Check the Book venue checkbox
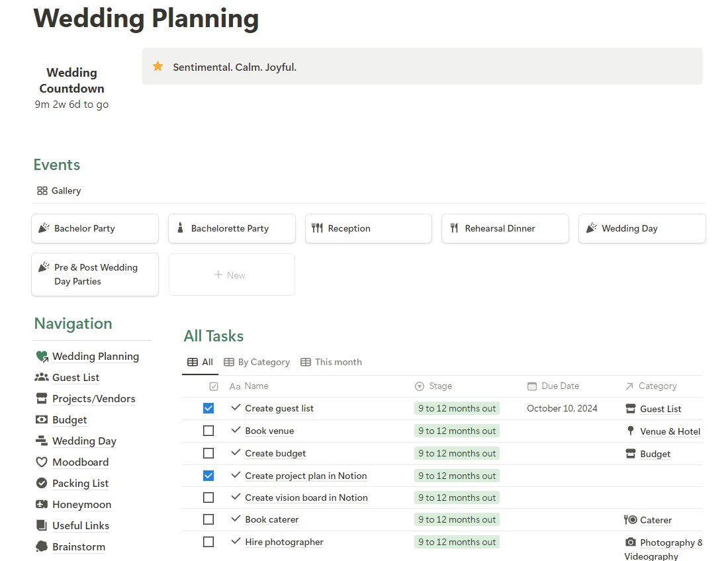Image resolution: width=728 pixels, height=561 pixels. 208,431
